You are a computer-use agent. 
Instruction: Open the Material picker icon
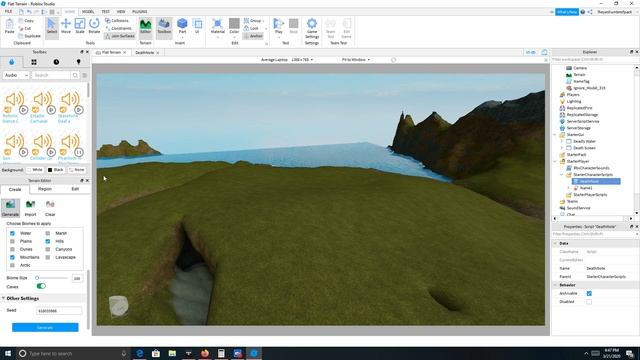(218, 26)
